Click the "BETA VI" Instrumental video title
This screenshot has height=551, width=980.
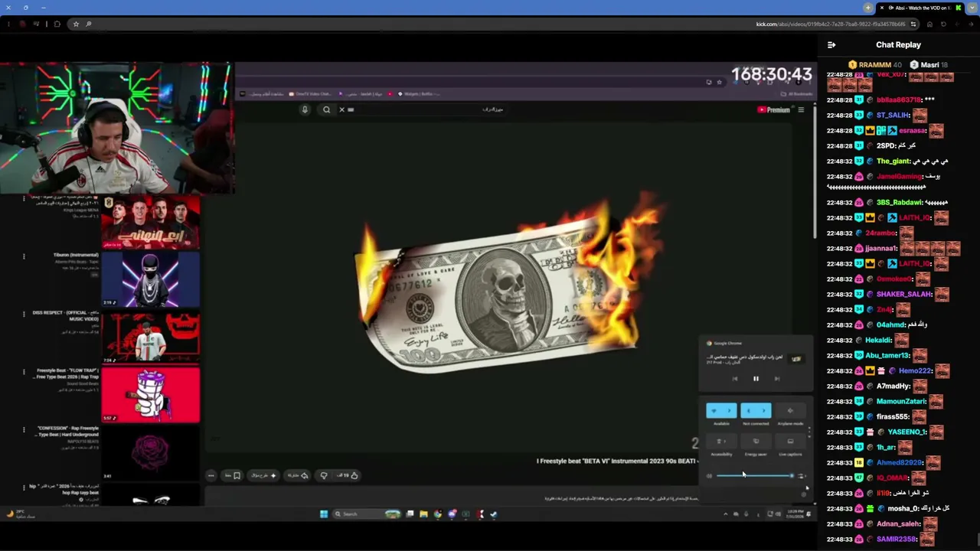click(617, 461)
